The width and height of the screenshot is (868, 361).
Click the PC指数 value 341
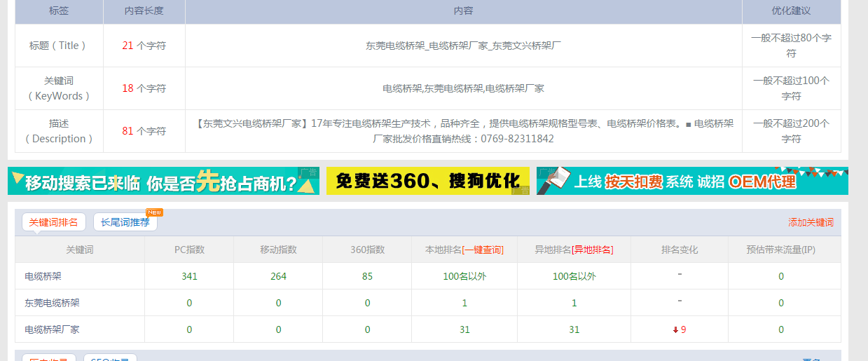tap(189, 276)
